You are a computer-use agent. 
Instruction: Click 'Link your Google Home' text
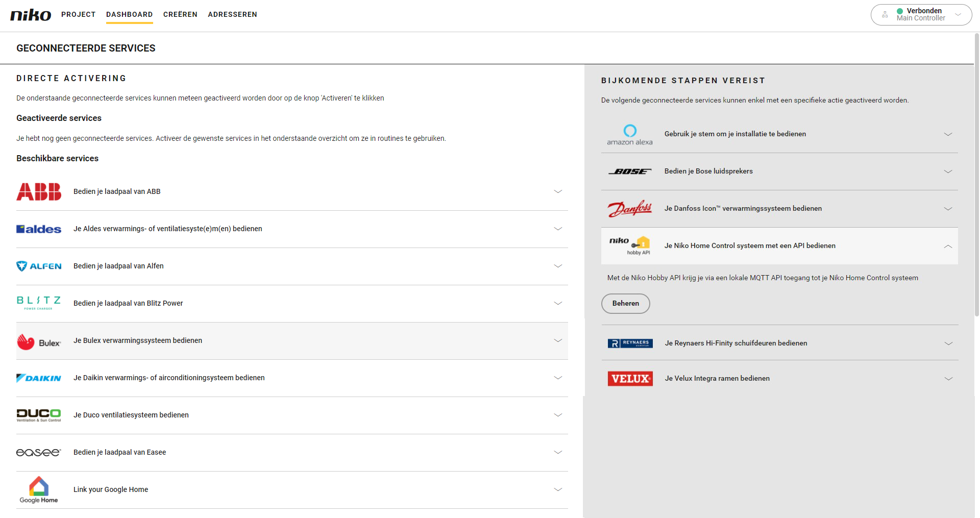point(111,489)
